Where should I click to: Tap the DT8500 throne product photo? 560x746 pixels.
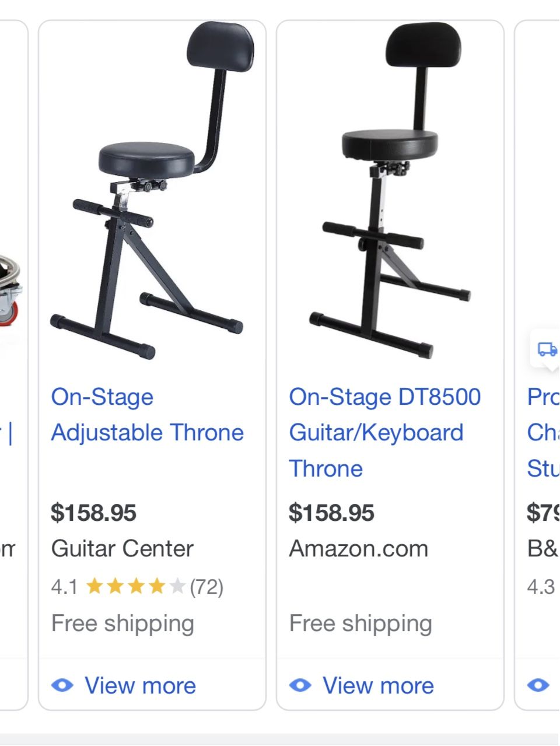390,192
